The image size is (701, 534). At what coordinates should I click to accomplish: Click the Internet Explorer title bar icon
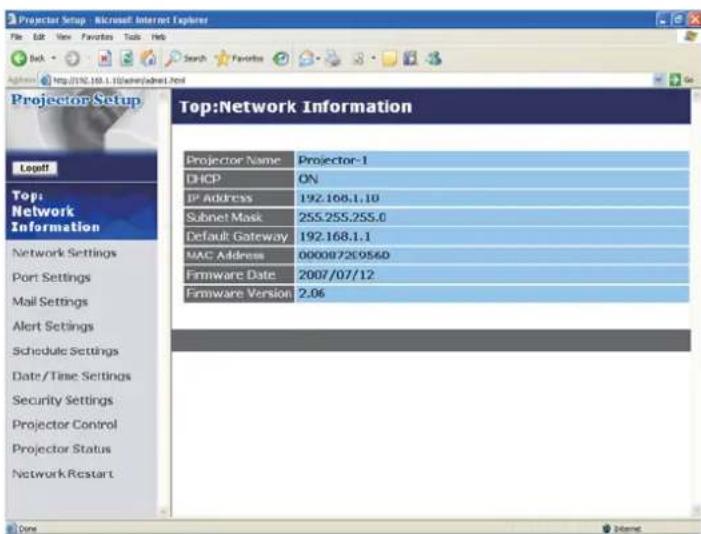11,20
